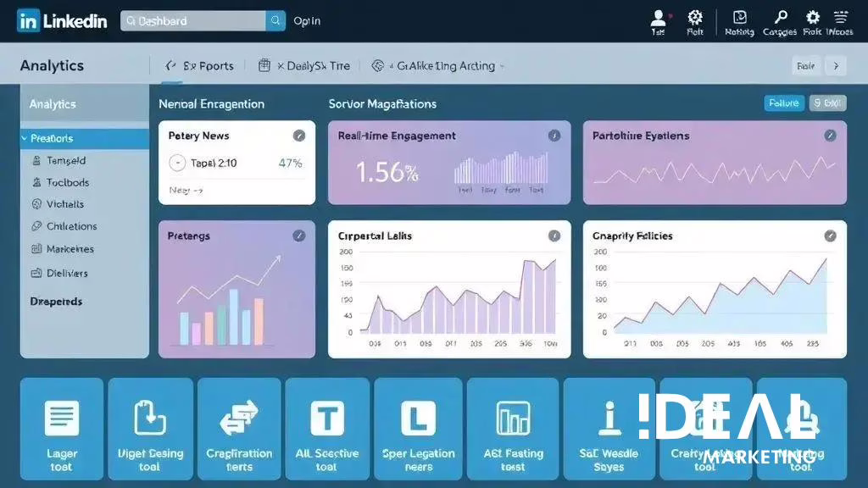
Task: Open the Notkitg icon in top bar
Action: [739, 20]
